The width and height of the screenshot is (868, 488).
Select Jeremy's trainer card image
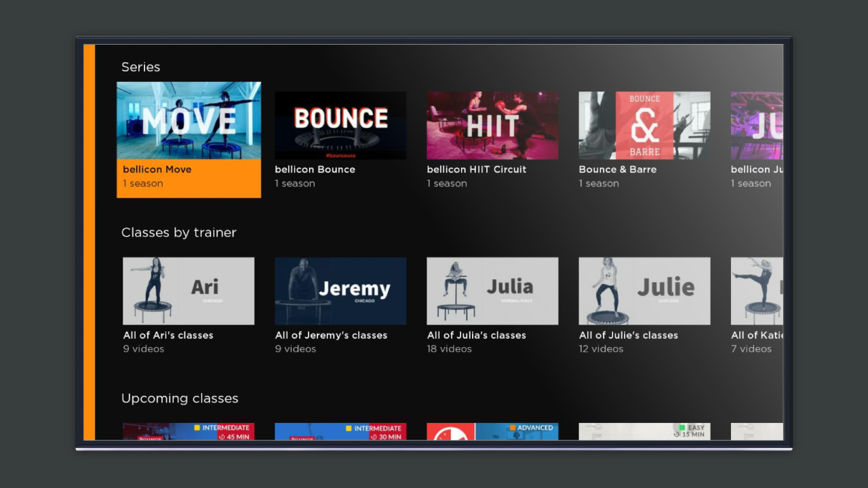pyautogui.click(x=340, y=291)
